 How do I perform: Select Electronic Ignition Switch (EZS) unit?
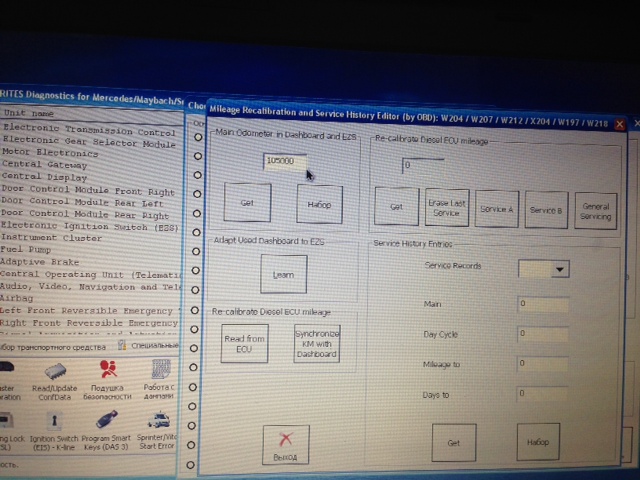89,226
